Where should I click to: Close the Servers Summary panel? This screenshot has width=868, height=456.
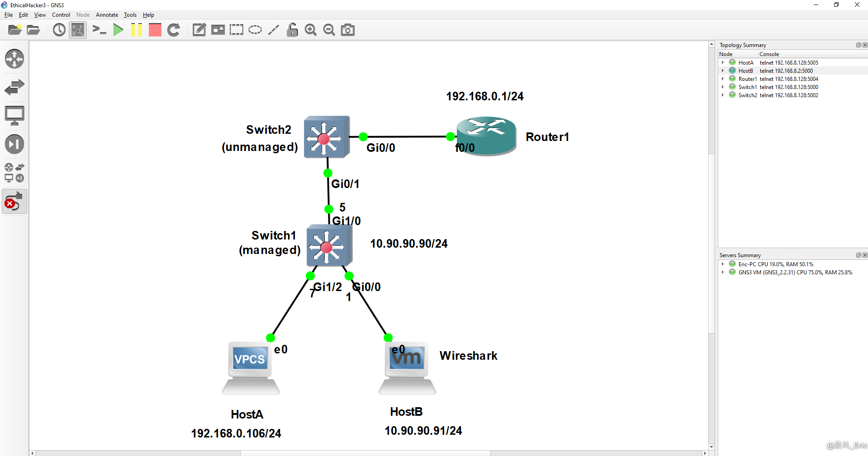pyautogui.click(x=865, y=255)
